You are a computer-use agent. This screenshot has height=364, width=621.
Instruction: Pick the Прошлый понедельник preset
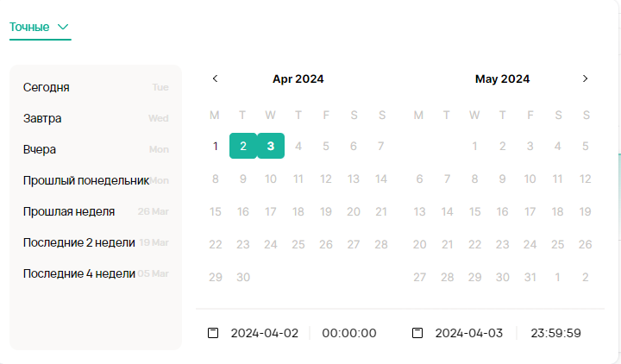coord(86,180)
